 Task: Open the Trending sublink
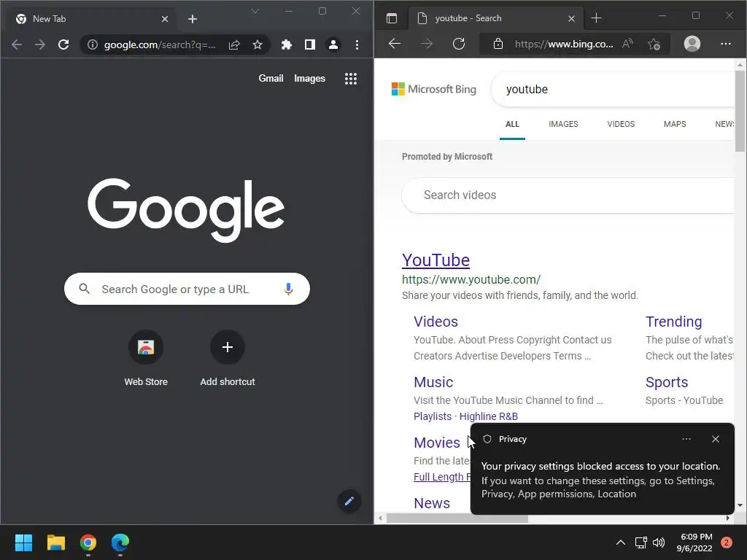pos(673,322)
